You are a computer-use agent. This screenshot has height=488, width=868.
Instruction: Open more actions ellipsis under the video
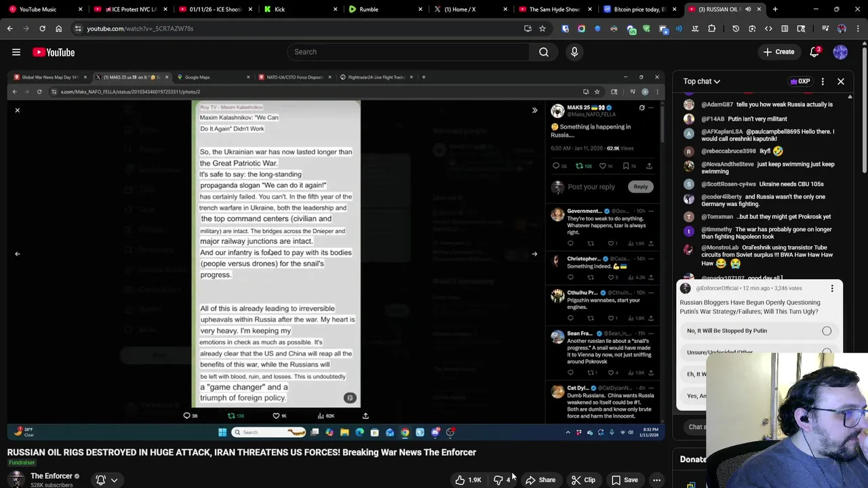pos(656,480)
